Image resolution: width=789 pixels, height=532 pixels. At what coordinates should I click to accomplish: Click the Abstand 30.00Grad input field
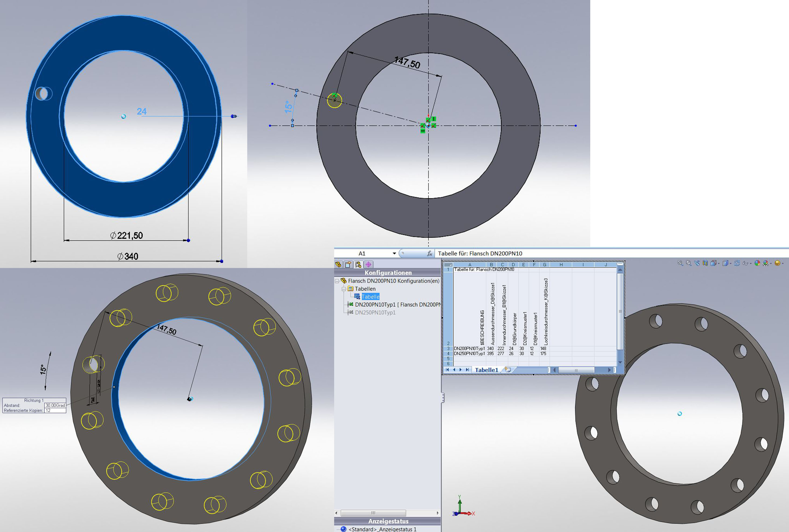click(55, 405)
